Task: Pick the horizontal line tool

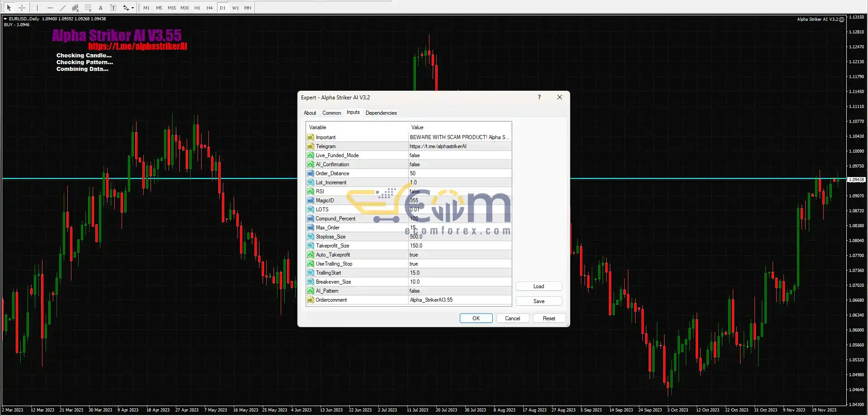Action: click(50, 8)
